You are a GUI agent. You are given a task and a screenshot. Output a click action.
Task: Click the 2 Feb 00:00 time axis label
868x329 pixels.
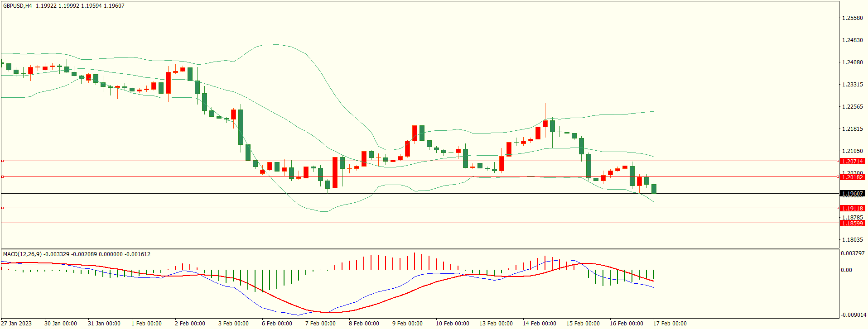(190, 323)
